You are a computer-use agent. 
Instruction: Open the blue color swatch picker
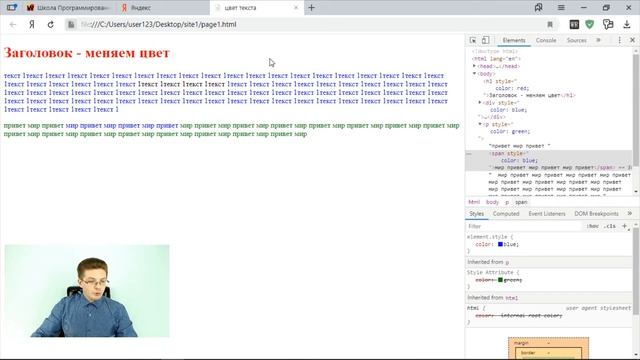pyautogui.click(x=500, y=244)
